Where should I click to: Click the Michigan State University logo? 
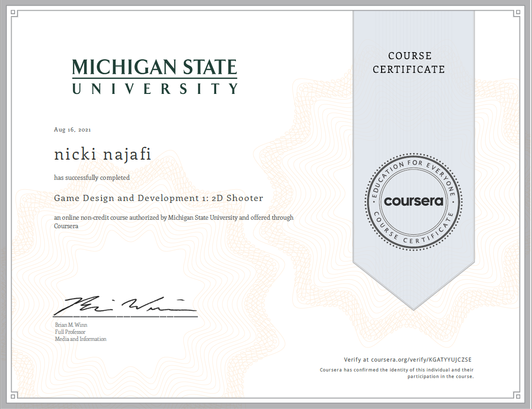[x=155, y=77]
